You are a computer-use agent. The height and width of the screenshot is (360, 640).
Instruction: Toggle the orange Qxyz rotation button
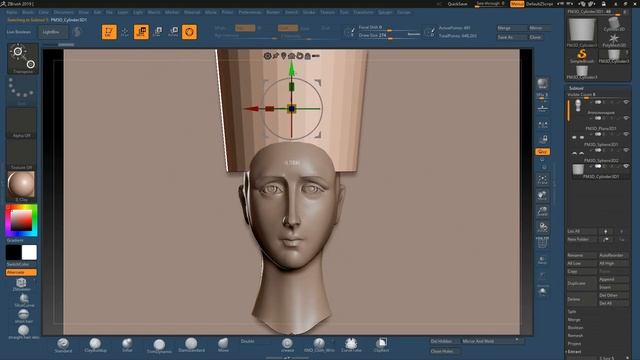(542, 152)
